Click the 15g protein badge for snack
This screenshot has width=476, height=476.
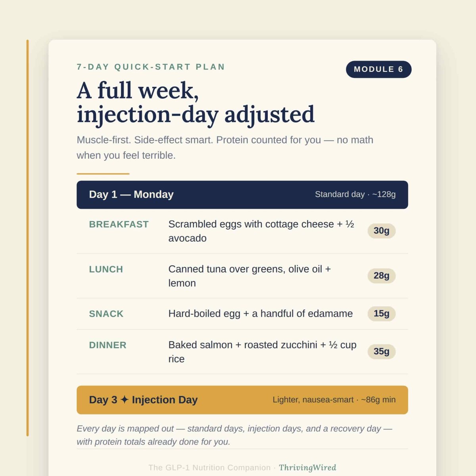381,314
